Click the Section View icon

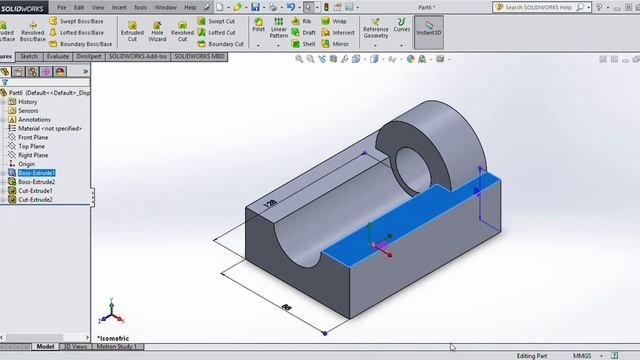(x=333, y=59)
